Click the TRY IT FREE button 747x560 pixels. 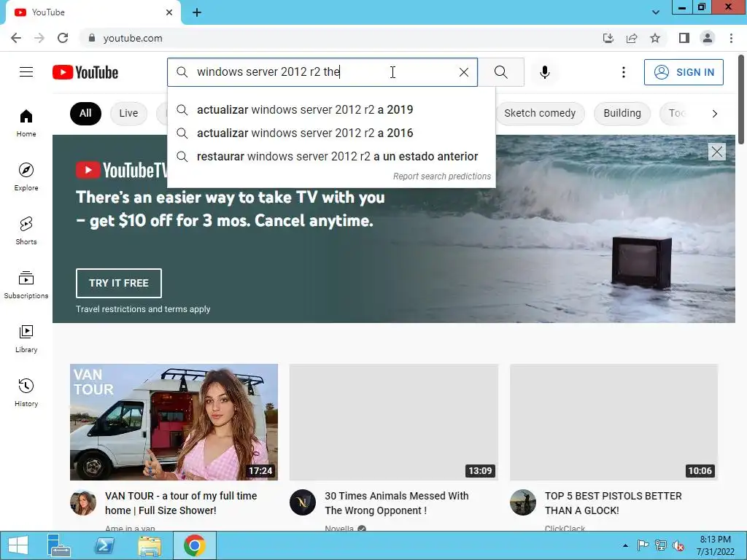coord(119,283)
